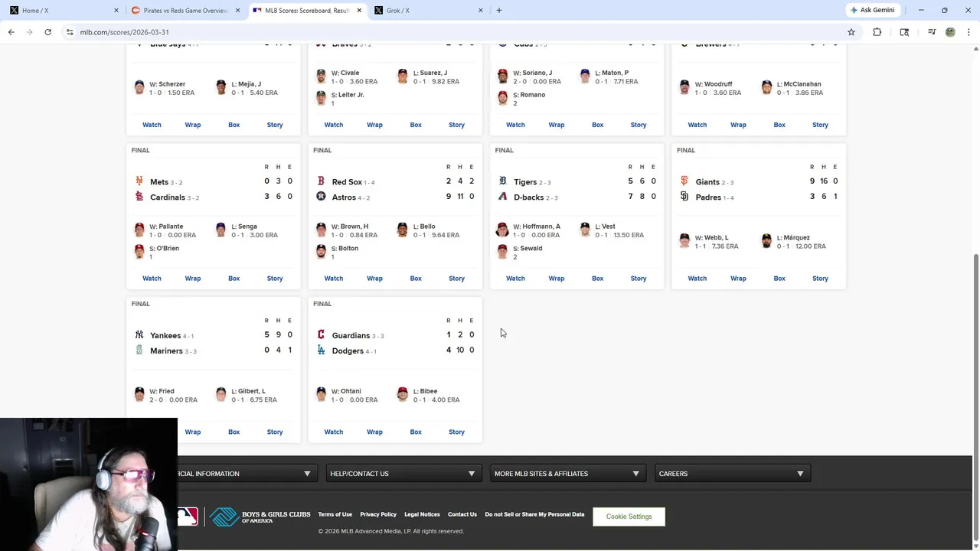Click the Giants team logo
980x551 pixels.
click(x=684, y=181)
